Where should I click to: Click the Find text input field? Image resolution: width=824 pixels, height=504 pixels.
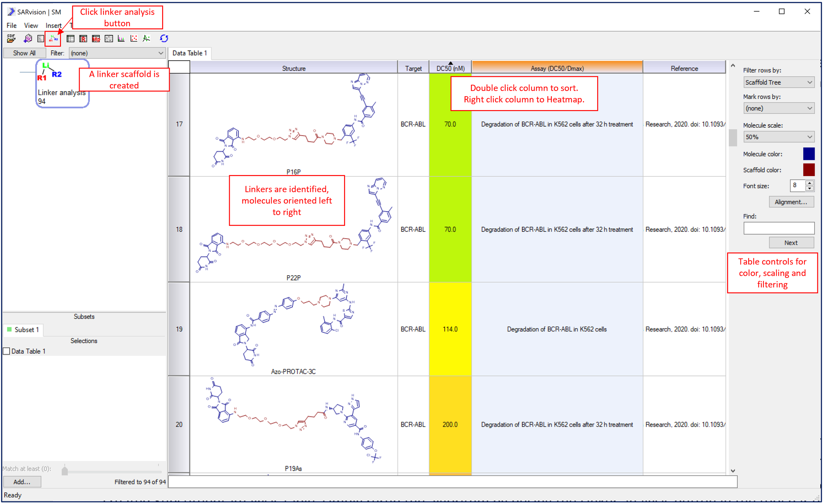779,228
